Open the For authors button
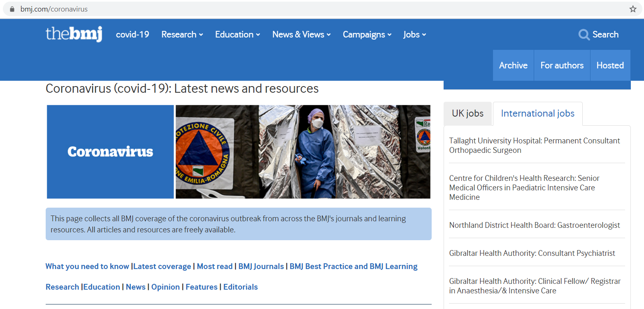The height and width of the screenshot is (309, 644). (x=562, y=65)
